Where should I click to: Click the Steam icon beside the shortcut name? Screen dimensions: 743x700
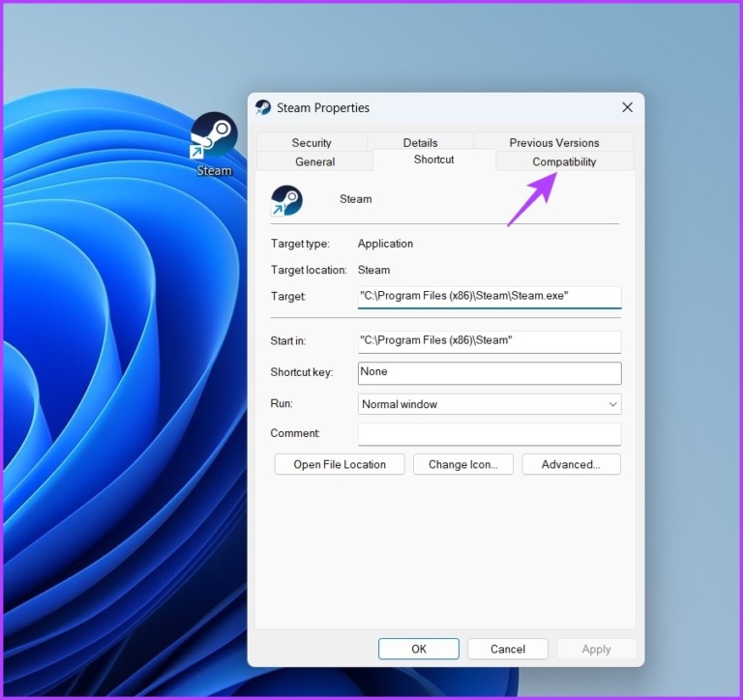[287, 200]
